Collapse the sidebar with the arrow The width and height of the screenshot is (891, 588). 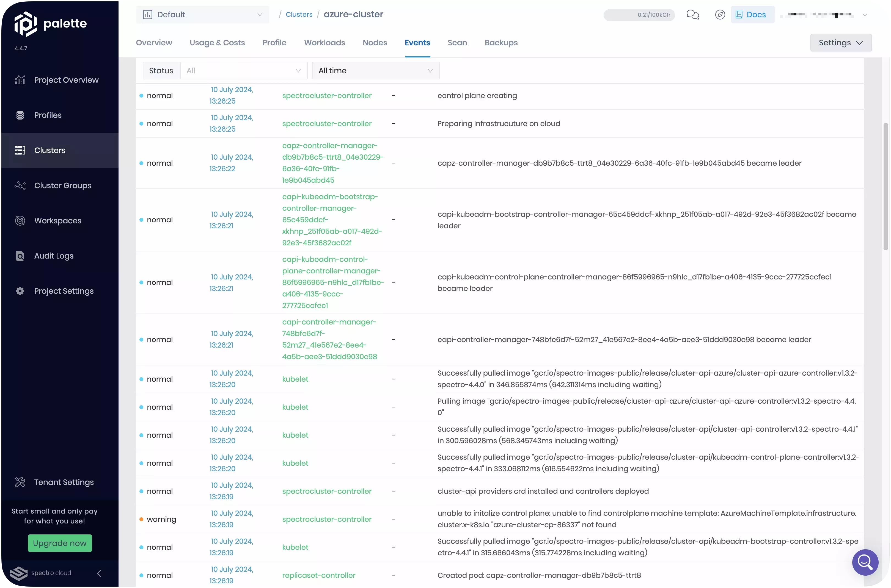[99, 573]
